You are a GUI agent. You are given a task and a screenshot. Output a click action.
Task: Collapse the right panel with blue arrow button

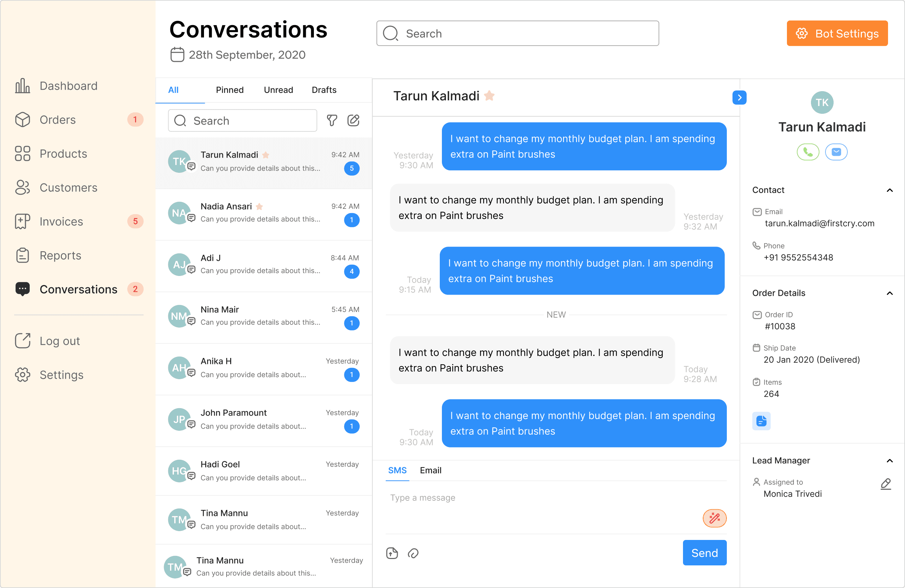coord(739,97)
